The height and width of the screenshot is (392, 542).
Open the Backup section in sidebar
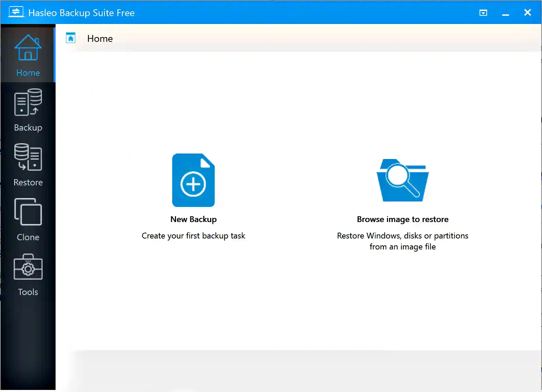click(28, 110)
